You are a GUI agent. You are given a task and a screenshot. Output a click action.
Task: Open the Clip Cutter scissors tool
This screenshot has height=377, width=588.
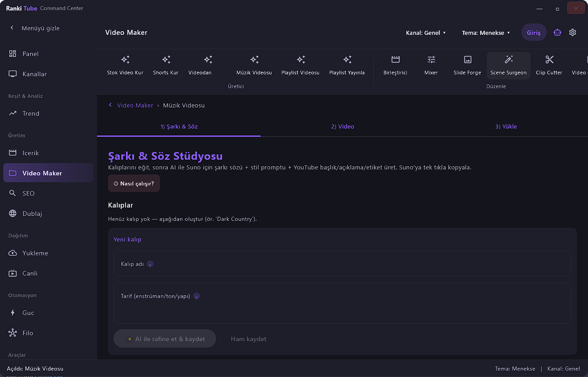click(549, 66)
